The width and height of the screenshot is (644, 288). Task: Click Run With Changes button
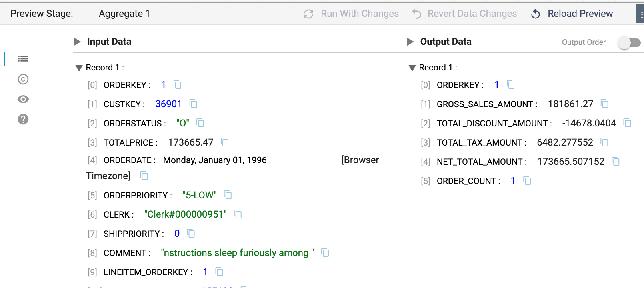351,14
